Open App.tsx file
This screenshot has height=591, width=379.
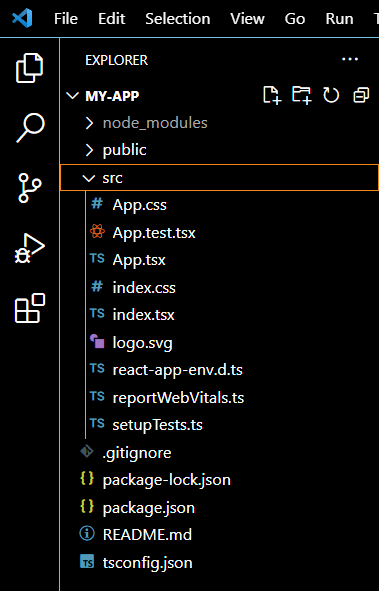click(x=219, y=260)
